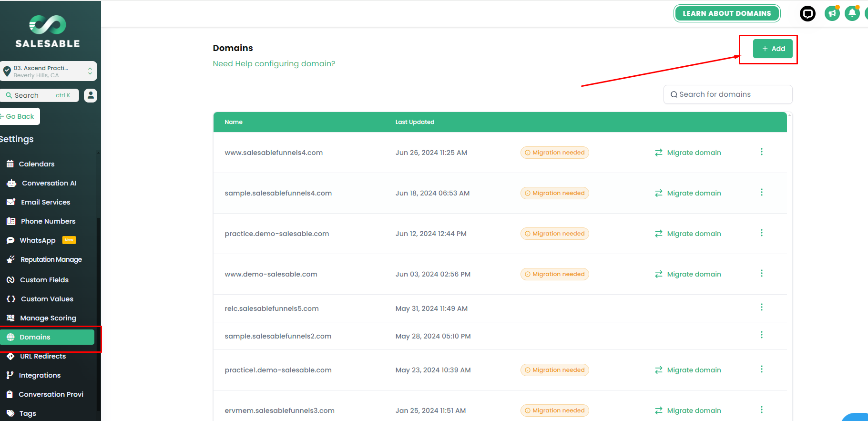Select relc.salesablefunnels5.com domain name
868x421 pixels.
272,308
